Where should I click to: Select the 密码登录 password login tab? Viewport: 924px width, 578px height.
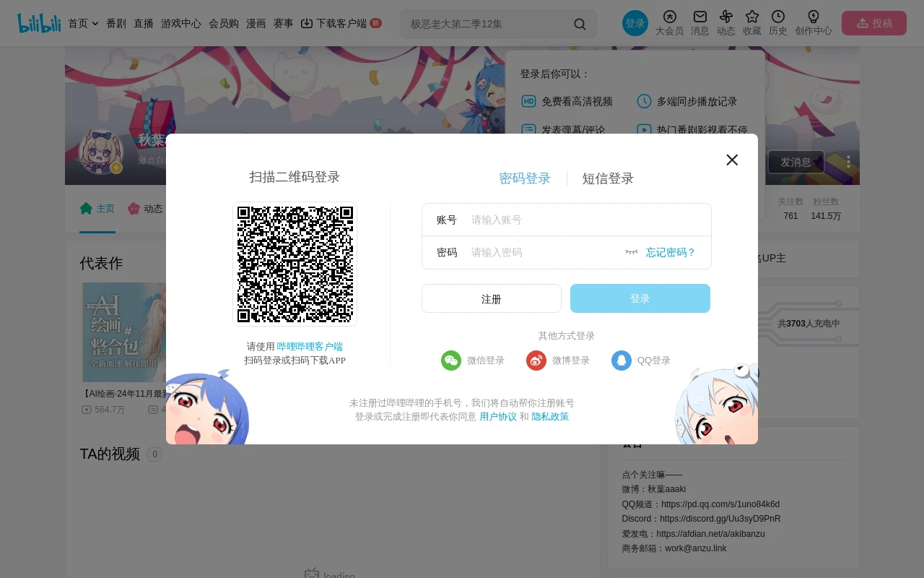tap(525, 178)
